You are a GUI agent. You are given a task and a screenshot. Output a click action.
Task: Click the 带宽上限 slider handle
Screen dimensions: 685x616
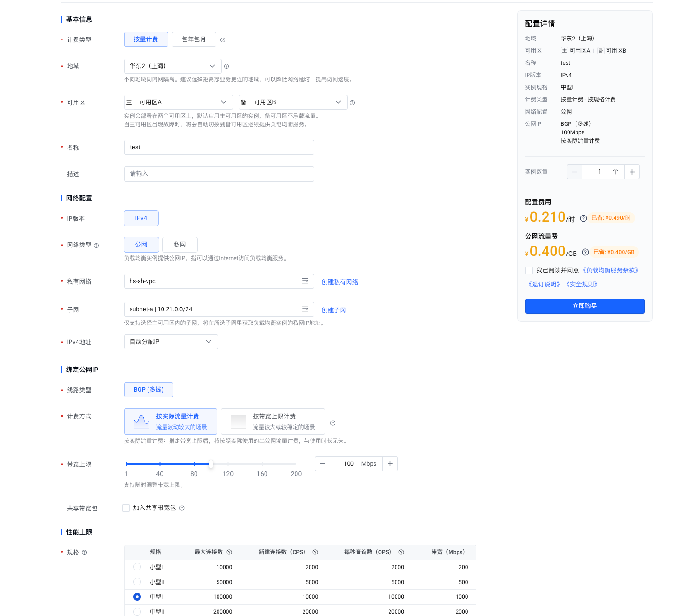pyautogui.click(x=211, y=464)
